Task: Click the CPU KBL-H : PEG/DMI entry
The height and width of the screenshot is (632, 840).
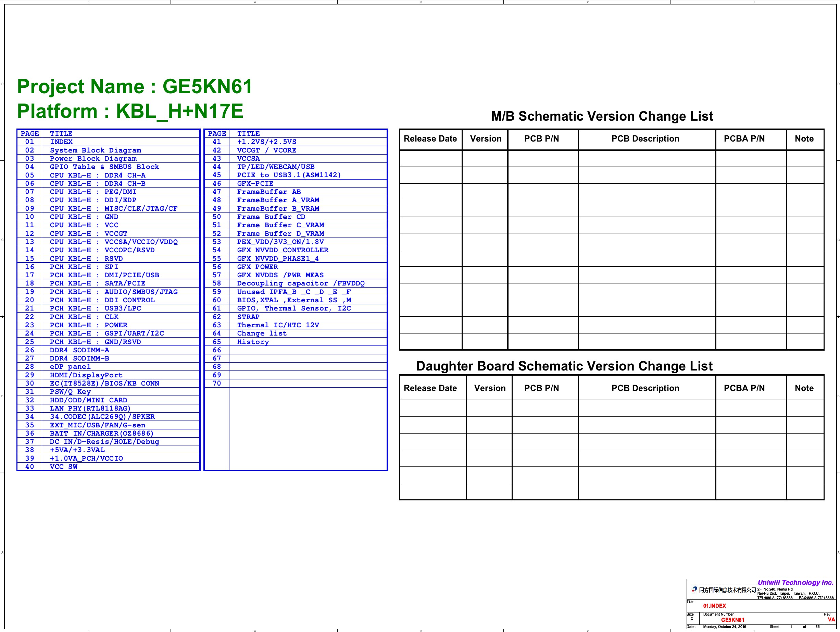Action: pos(93,192)
